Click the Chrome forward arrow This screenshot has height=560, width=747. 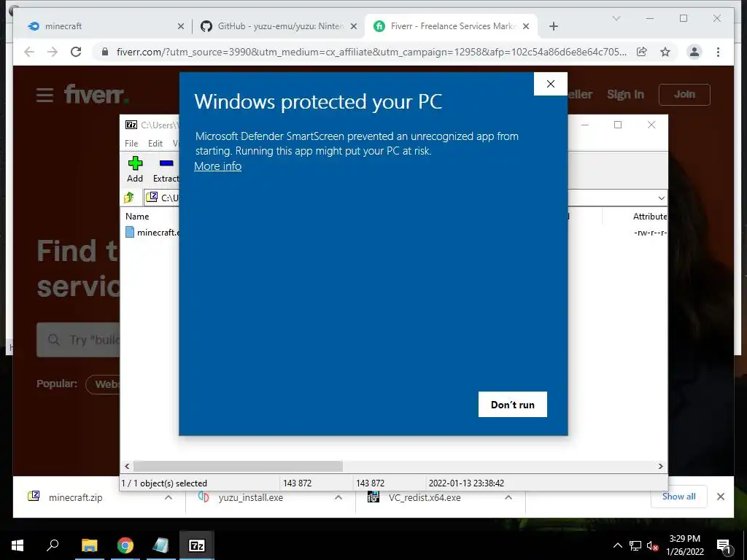[53, 52]
